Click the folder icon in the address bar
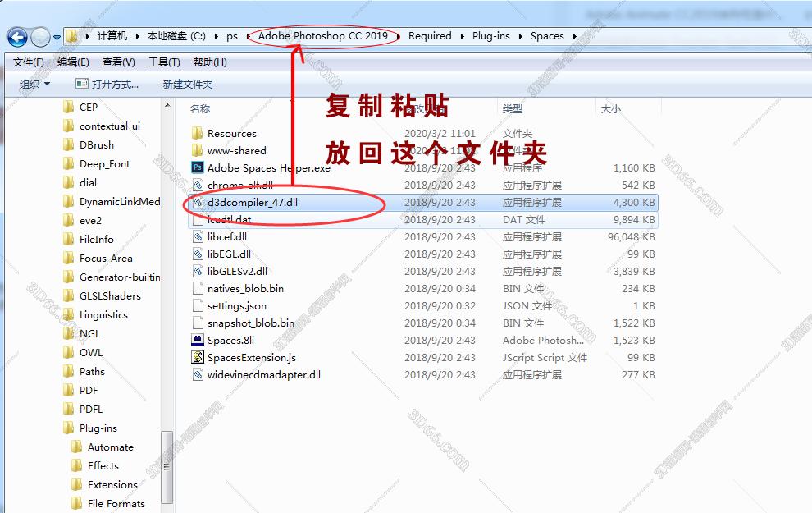 72,36
